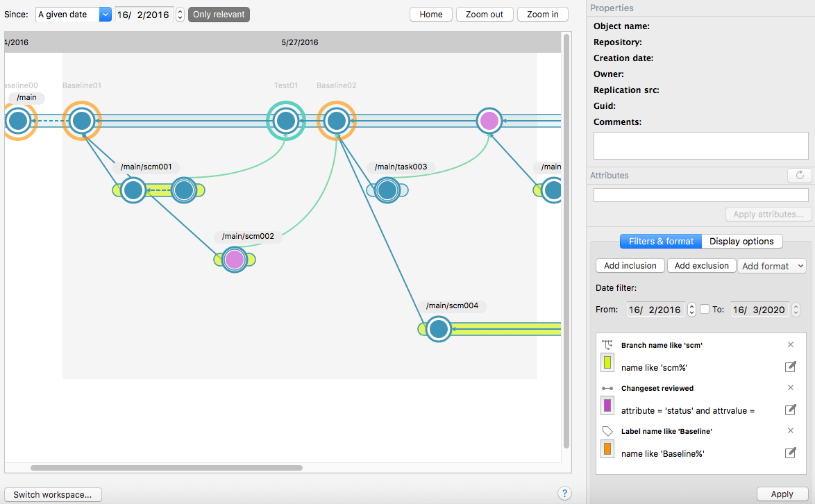The image size is (815, 504).
Task: Click Add exclusion button
Action: click(x=702, y=265)
